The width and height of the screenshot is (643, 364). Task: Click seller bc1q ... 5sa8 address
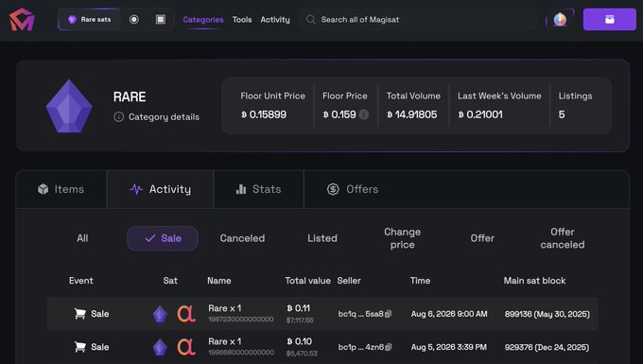(x=361, y=314)
